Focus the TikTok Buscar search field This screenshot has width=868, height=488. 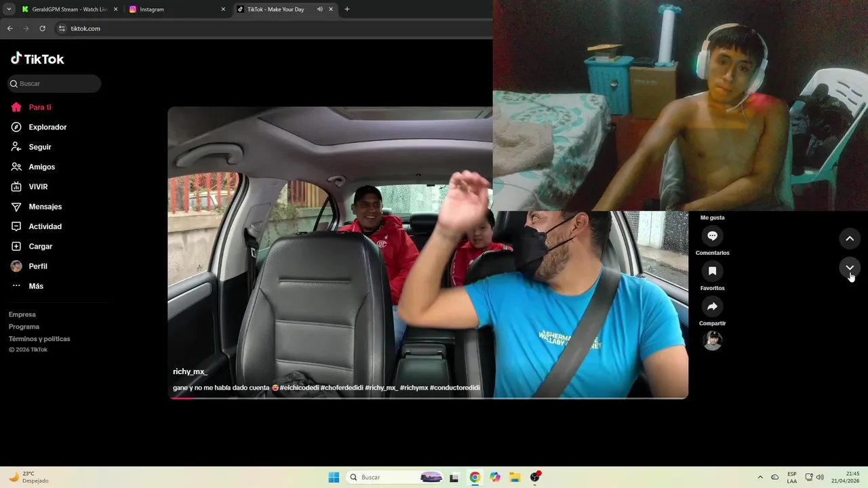coord(54,83)
